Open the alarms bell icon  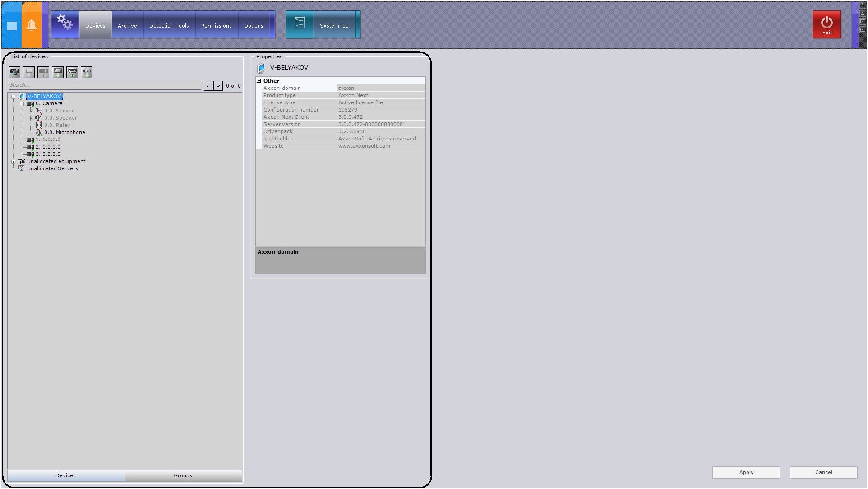tap(32, 25)
